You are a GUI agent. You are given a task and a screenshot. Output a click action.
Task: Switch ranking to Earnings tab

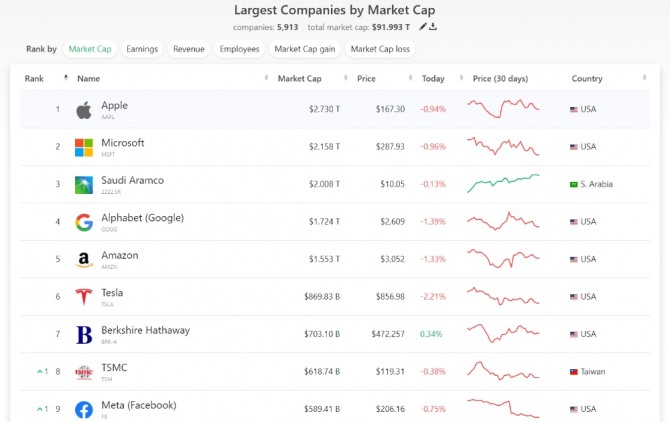[142, 48]
